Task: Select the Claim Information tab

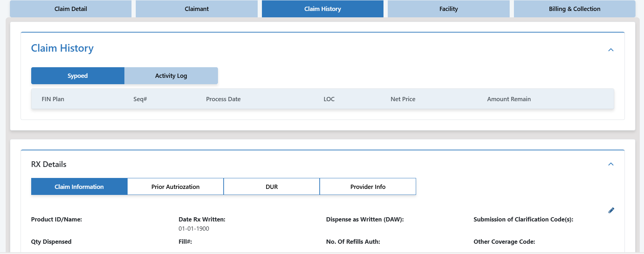Action: 79,187
